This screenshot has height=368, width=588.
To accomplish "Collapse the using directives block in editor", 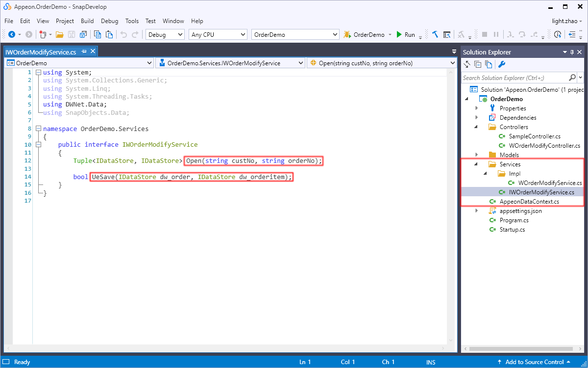I will click(38, 73).
